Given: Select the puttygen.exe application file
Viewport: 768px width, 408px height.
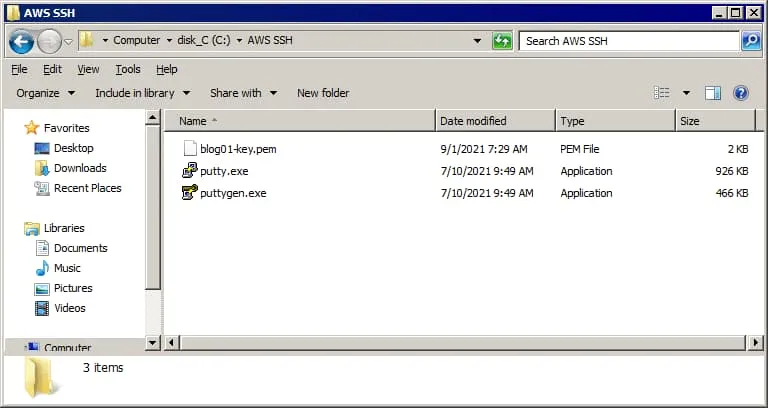Looking at the screenshot, I should [x=232, y=193].
